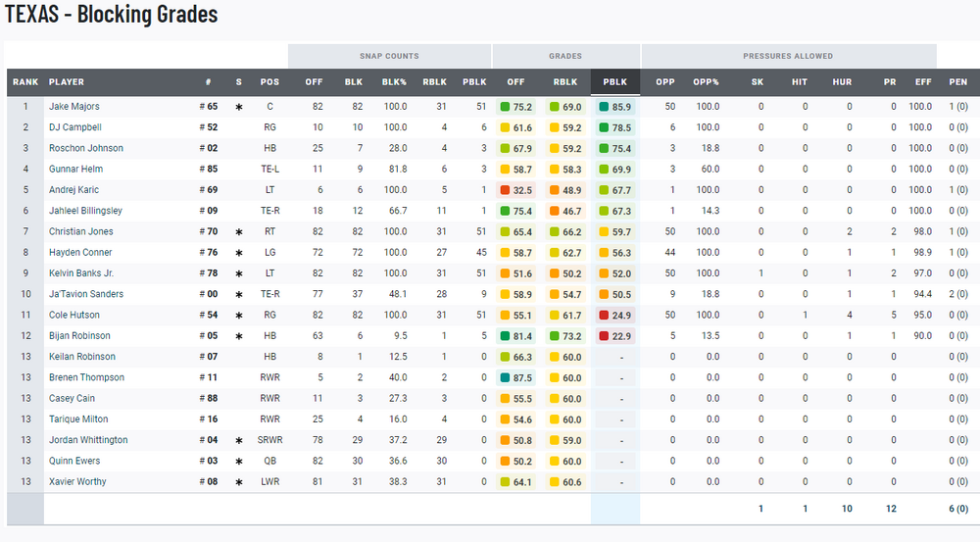Click the starter asterisk for Cole Hutson
Screen dimensions: 980x542
238,316
